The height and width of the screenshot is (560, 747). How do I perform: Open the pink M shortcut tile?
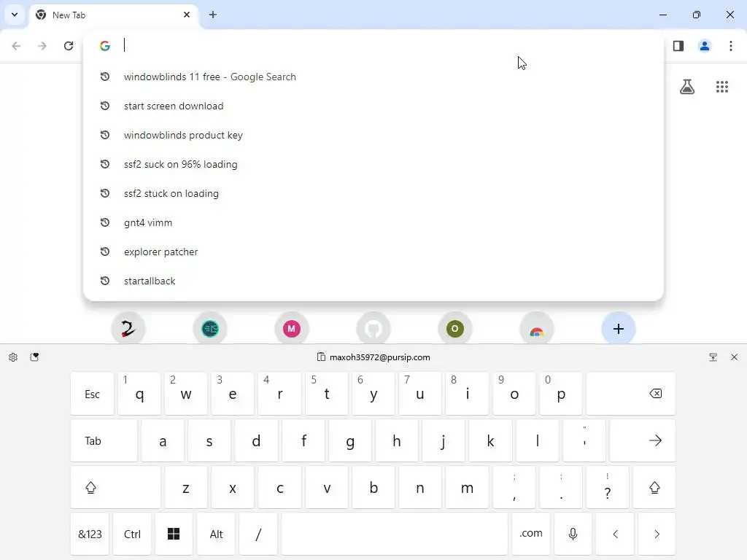pyautogui.click(x=292, y=329)
